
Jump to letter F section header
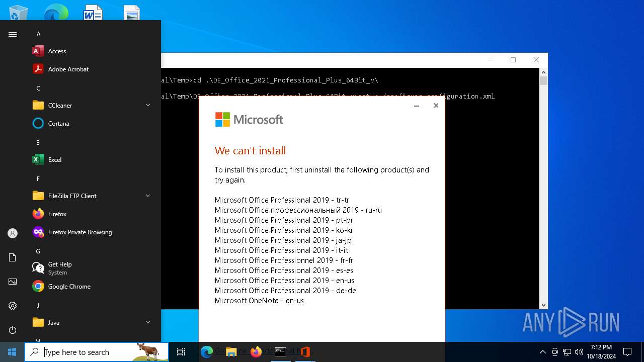coord(38,179)
